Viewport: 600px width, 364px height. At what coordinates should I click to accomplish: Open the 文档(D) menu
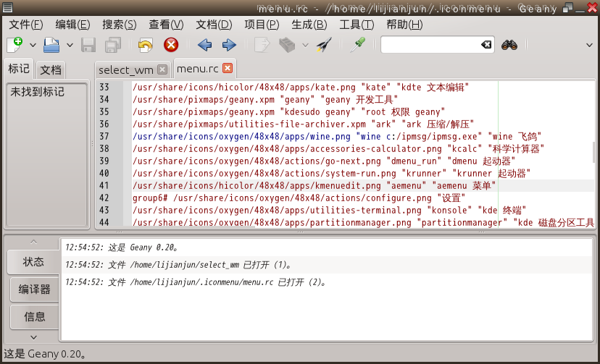tap(214, 25)
